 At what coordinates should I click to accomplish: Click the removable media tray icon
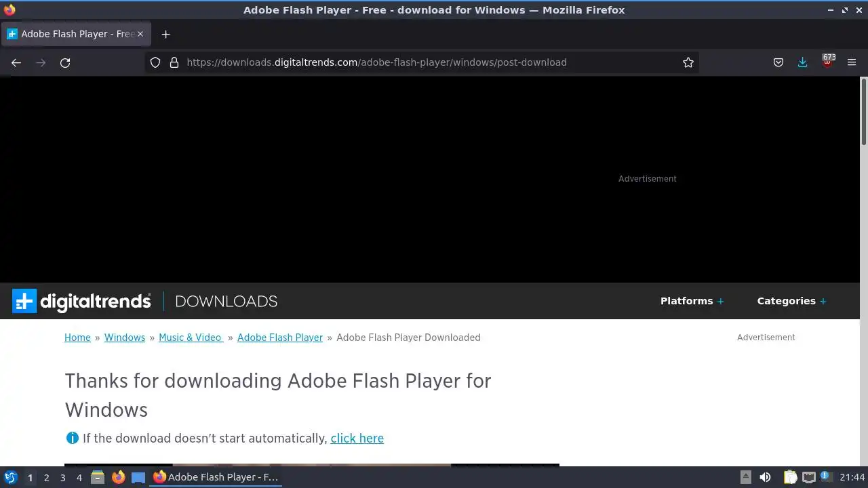coord(745,477)
